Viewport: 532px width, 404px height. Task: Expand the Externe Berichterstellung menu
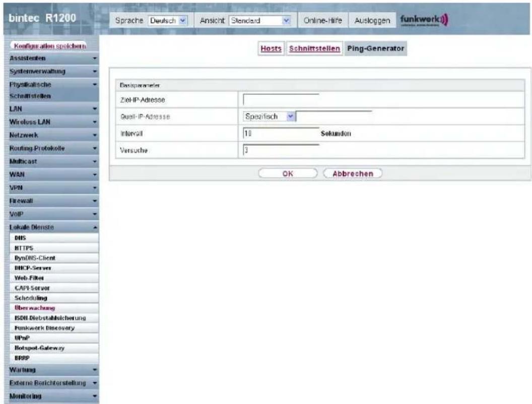[53, 383]
